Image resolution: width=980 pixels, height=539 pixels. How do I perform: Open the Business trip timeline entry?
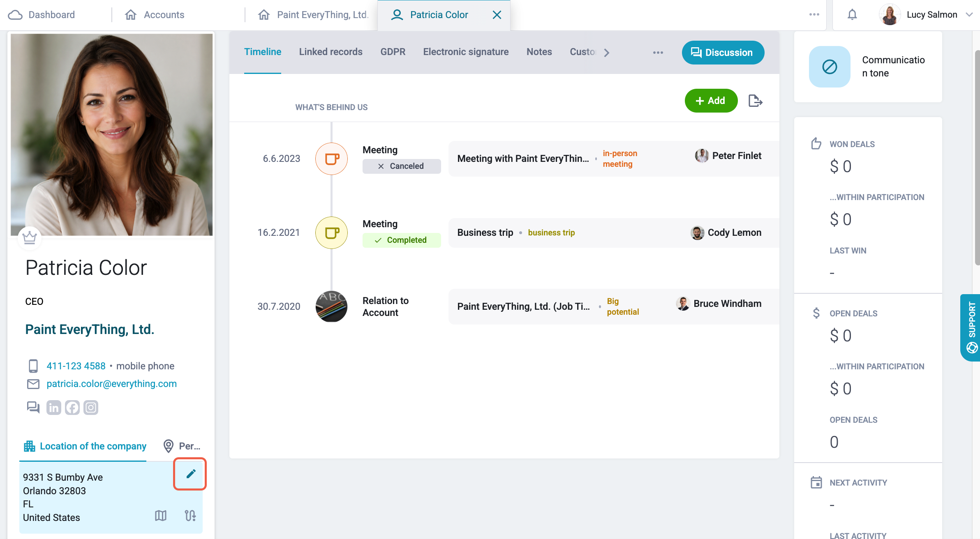point(485,233)
